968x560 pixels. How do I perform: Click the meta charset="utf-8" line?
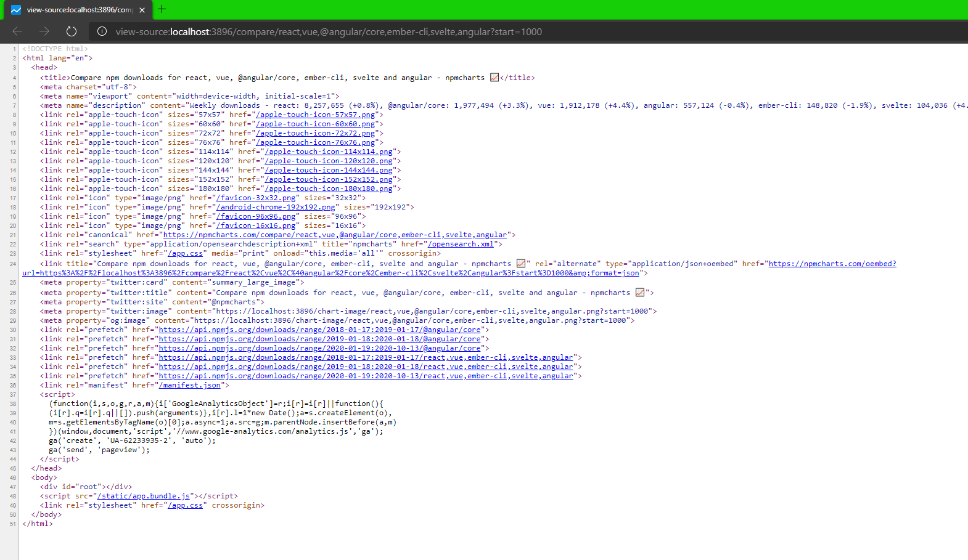click(88, 87)
